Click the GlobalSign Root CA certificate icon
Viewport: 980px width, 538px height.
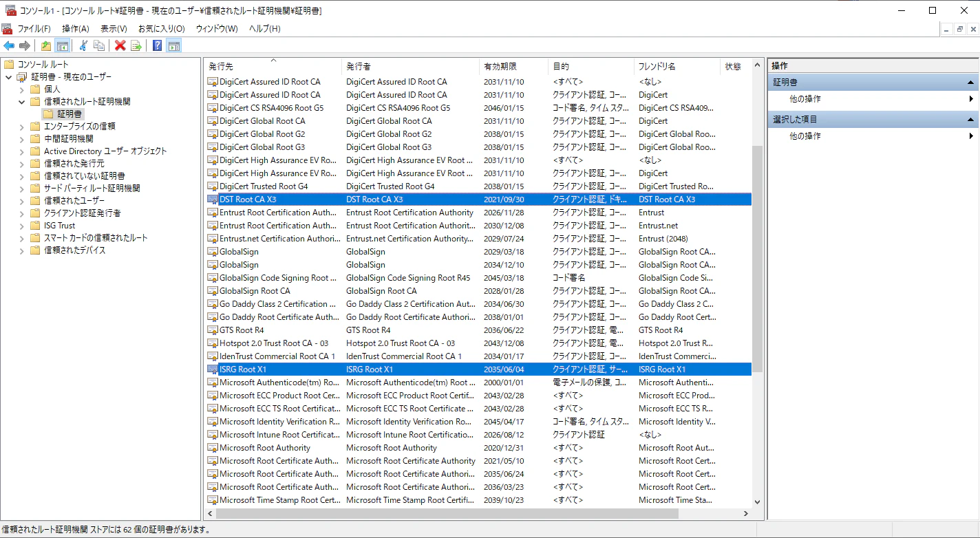point(213,291)
